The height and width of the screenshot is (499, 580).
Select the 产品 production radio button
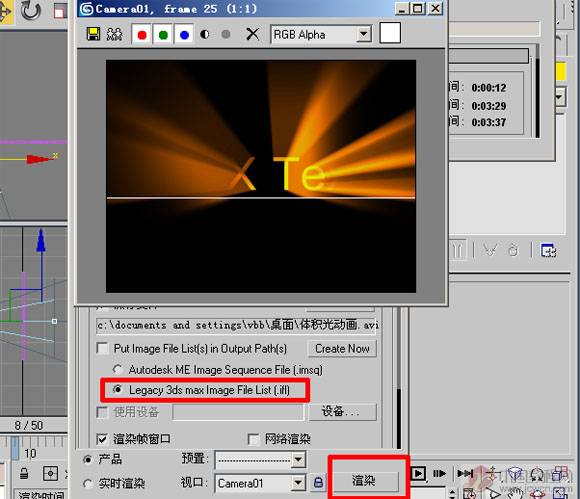[x=88, y=459]
